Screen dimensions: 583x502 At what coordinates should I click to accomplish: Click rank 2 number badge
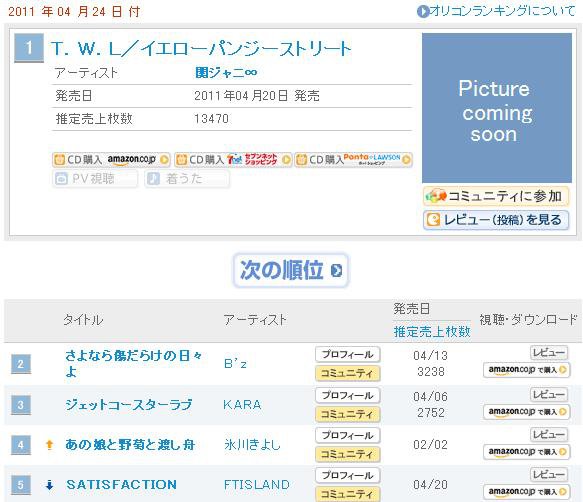coord(21,364)
